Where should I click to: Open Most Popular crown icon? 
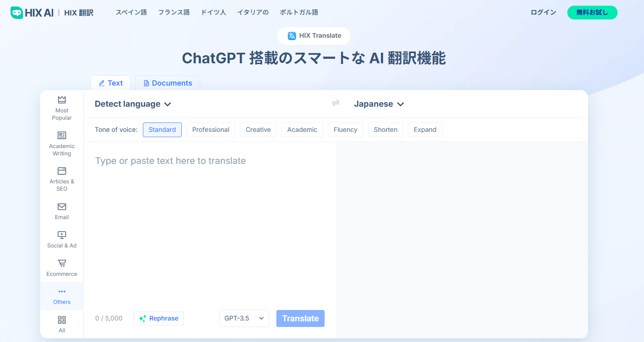(62, 99)
